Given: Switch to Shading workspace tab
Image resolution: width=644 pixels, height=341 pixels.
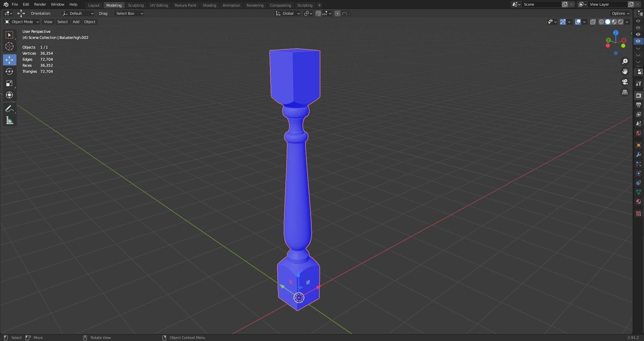Looking at the screenshot, I should (209, 5).
